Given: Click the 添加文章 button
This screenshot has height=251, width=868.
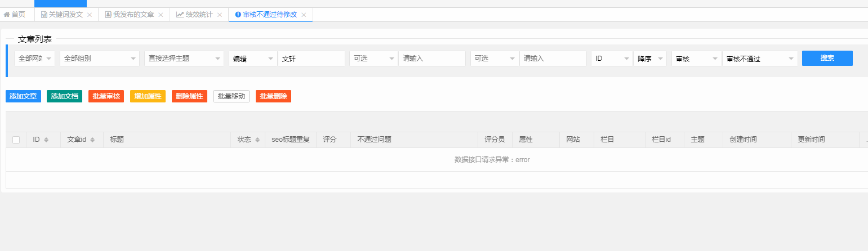Looking at the screenshot, I should point(23,96).
